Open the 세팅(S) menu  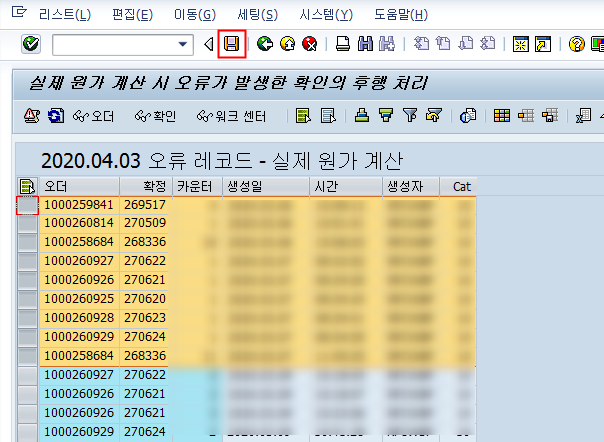(257, 15)
